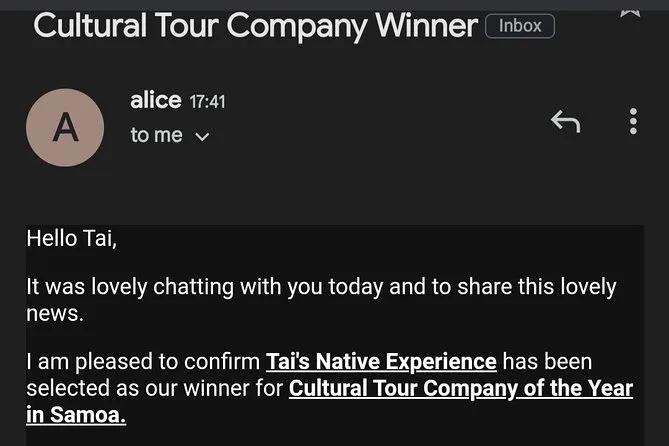Click the word 'news.' in the body
This screenshot has height=446, width=669.
(55, 312)
